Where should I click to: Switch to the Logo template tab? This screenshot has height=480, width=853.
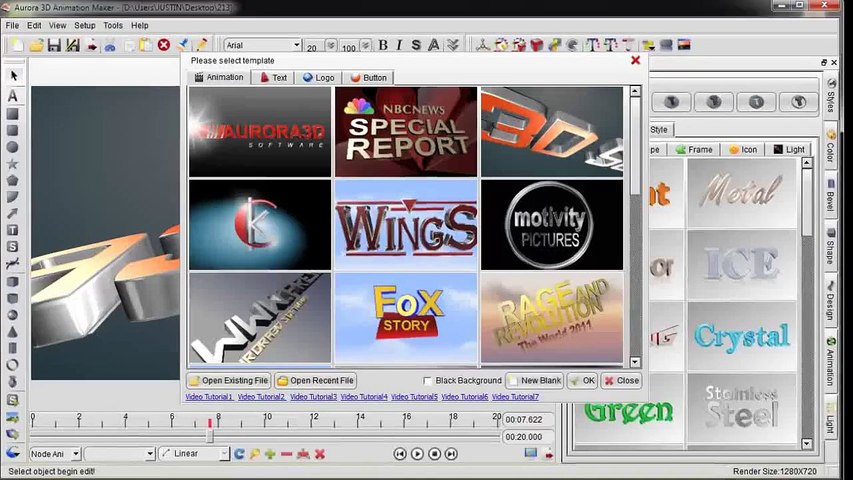[319, 77]
